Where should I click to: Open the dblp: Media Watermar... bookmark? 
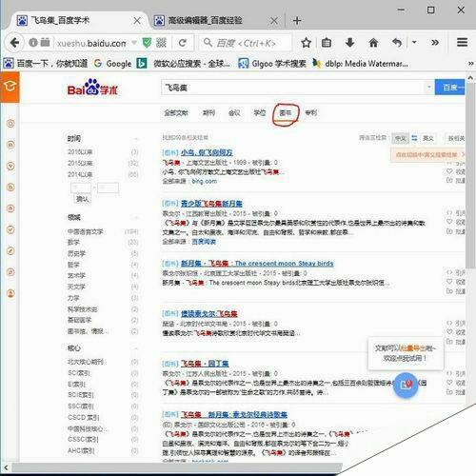360,64
